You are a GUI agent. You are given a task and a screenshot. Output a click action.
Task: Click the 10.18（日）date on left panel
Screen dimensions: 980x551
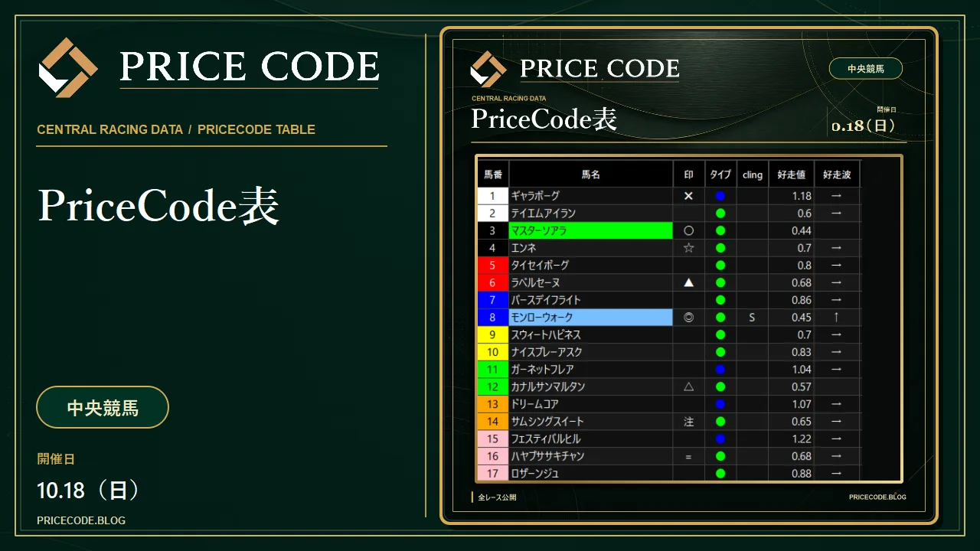coord(88,491)
